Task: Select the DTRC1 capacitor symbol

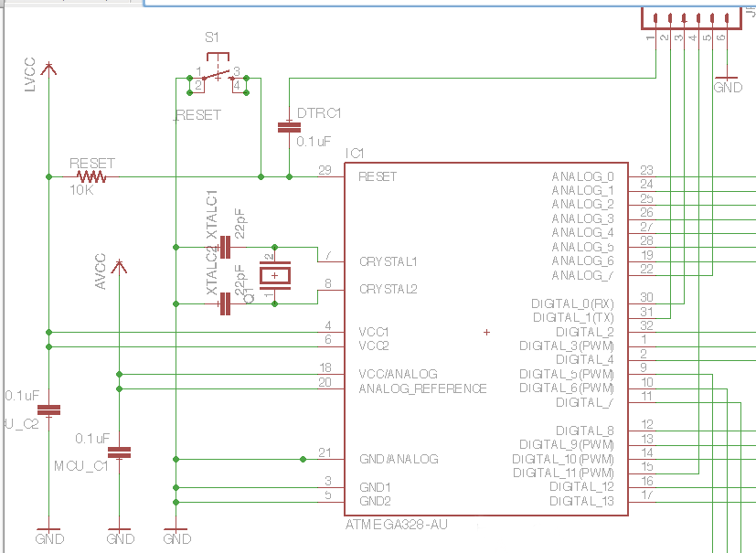Action: click(x=289, y=128)
